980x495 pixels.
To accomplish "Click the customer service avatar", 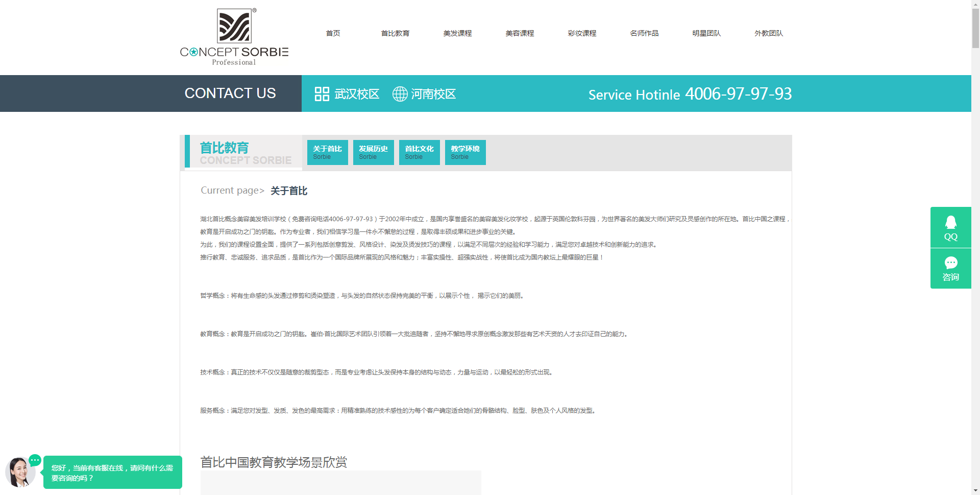I will [19, 472].
